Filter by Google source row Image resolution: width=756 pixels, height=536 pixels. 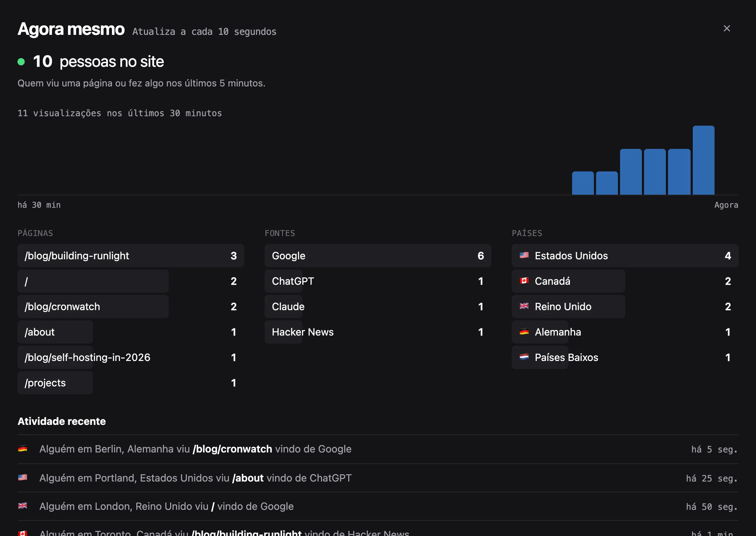[378, 256]
